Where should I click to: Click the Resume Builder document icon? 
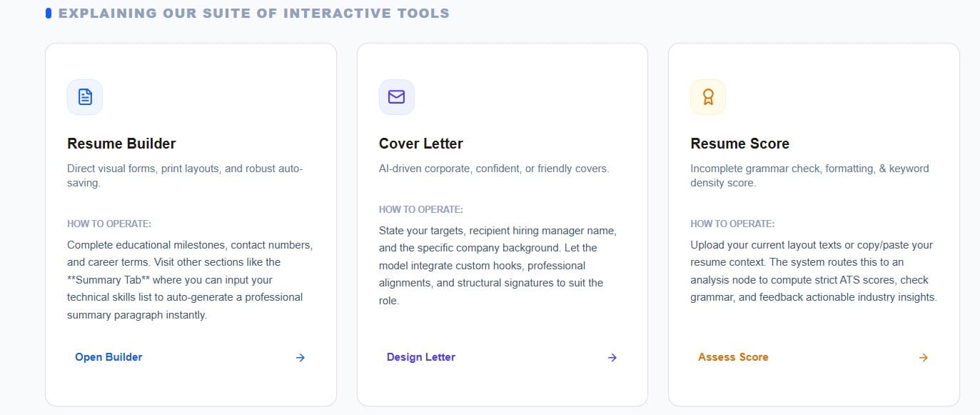pos(85,97)
